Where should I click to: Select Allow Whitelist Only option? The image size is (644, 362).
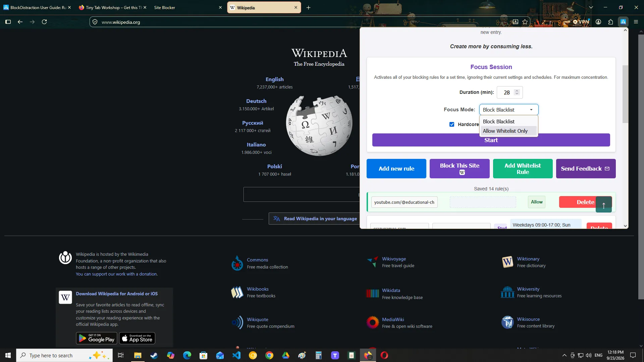[508, 131]
